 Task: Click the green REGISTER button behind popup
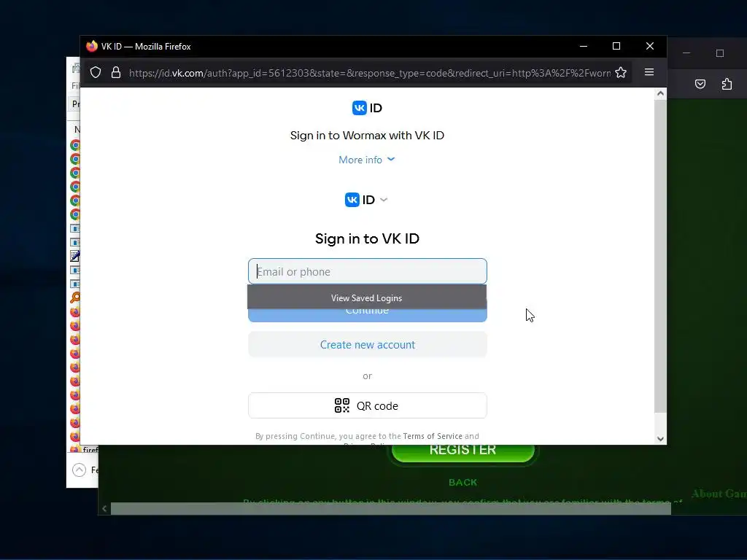coord(462,452)
